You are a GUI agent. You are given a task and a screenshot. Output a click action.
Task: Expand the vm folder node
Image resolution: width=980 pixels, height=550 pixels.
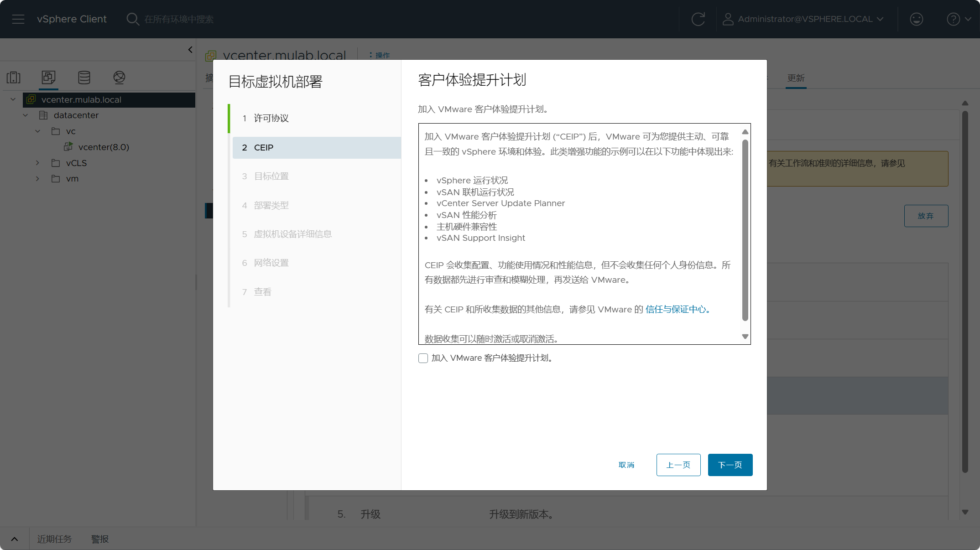pos(38,179)
